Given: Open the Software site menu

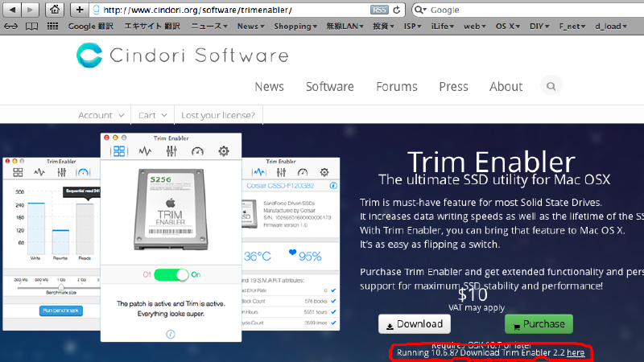Looking at the screenshot, I should tap(330, 87).
